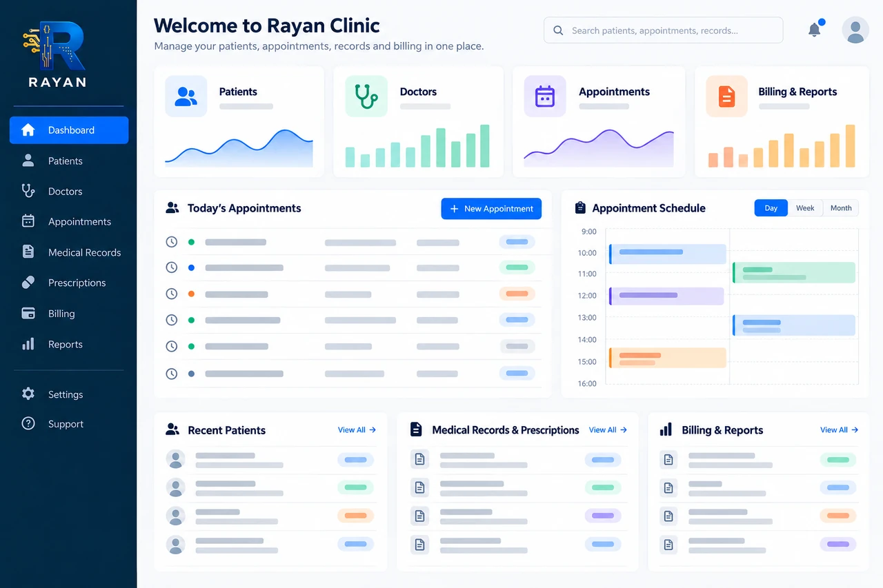Click the Billing & Reports card document icon
The height and width of the screenshot is (588, 883).
(726, 97)
